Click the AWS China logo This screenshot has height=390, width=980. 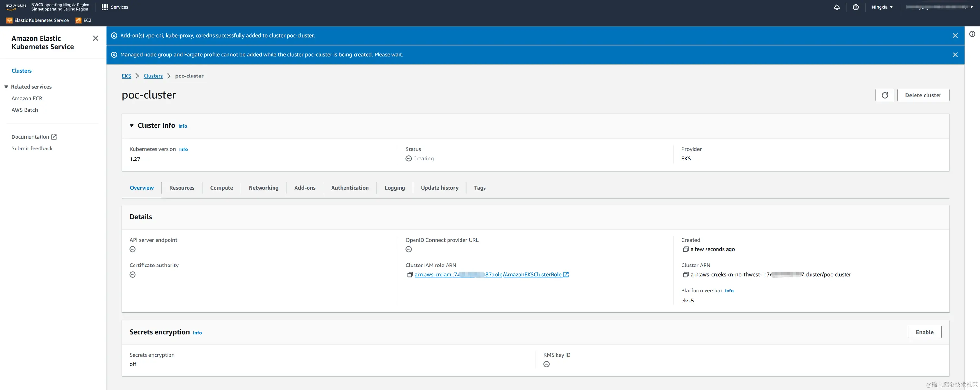click(x=16, y=7)
